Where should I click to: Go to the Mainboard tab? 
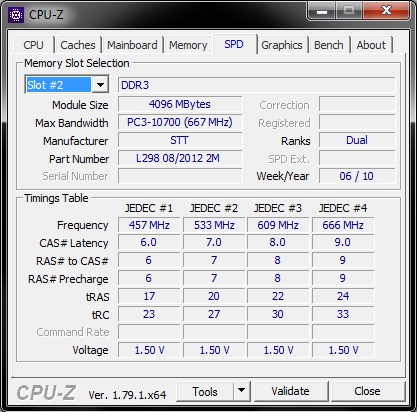(x=132, y=45)
